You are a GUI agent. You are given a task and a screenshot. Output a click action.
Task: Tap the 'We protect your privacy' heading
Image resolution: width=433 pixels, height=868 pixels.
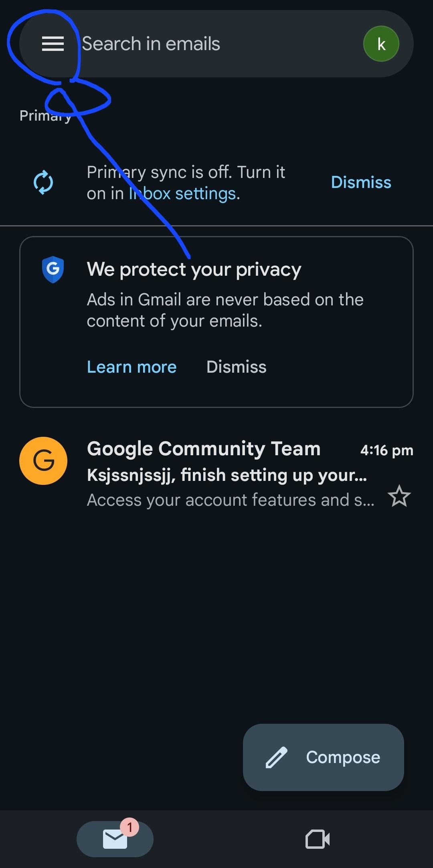194,269
